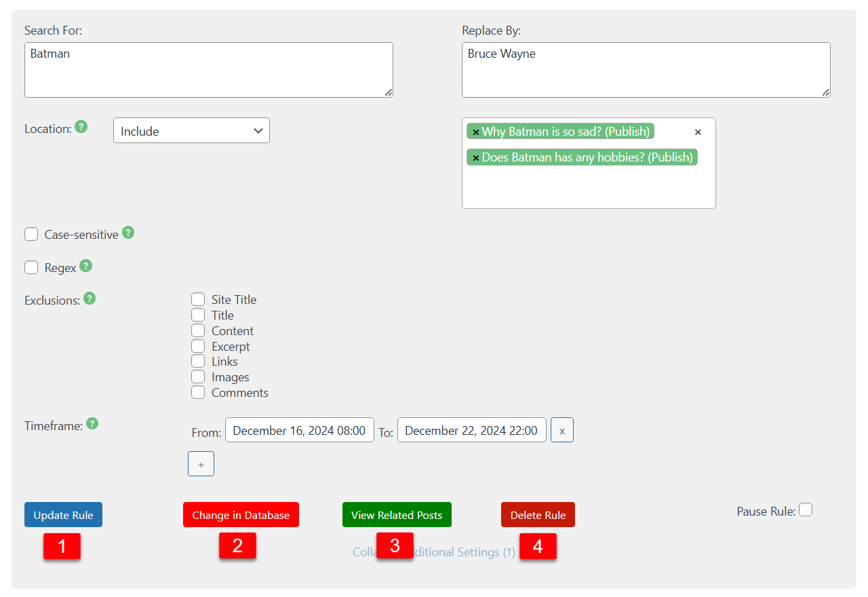Viewport: 868px width, 597px height.
Task: Collapse Additional Settings link
Action: pyautogui.click(x=434, y=552)
